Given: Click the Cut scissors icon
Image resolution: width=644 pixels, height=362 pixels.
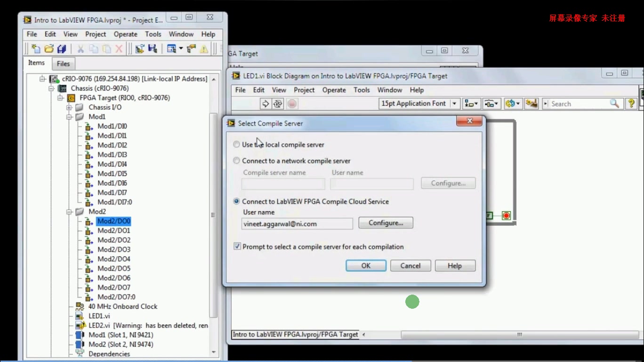Looking at the screenshot, I should coord(80,49).
